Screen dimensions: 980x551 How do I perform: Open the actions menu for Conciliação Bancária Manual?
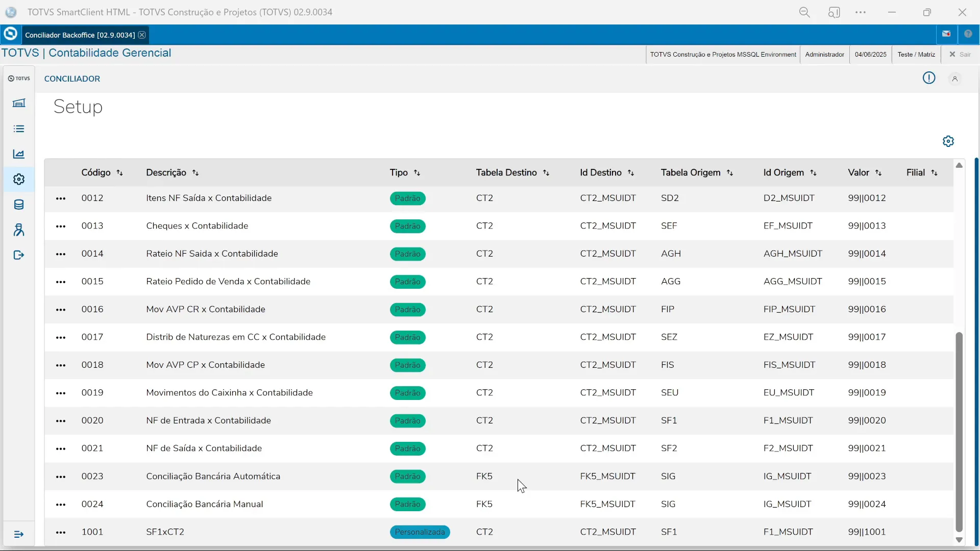pos(61,505)
